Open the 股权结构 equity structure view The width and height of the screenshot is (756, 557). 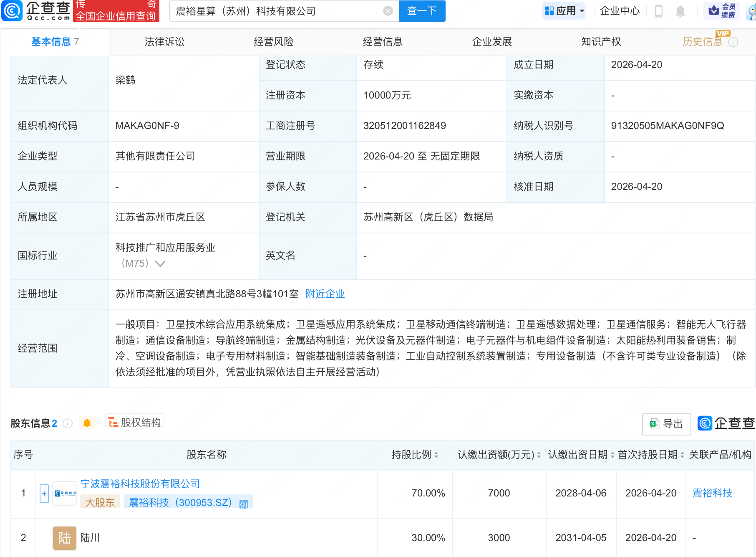click(135, 422)
